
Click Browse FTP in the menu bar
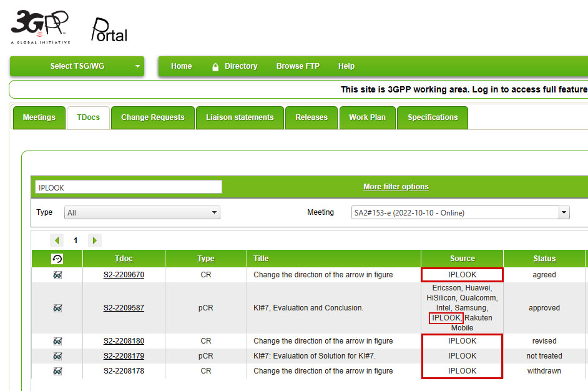coord(298,66)
